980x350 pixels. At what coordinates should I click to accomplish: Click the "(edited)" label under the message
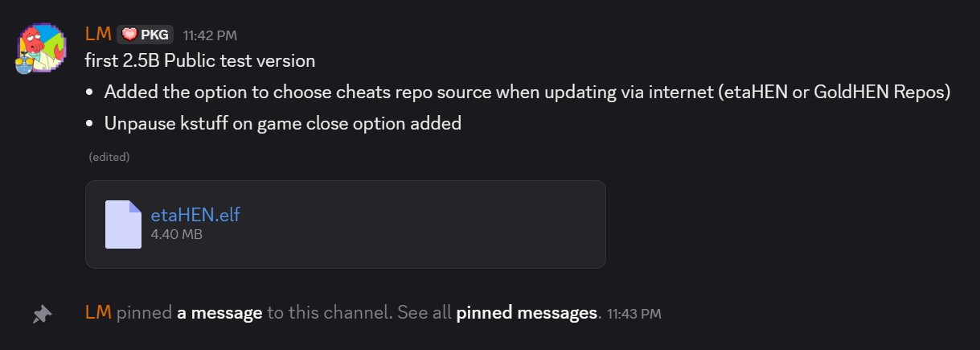click(x=109, y=157)
